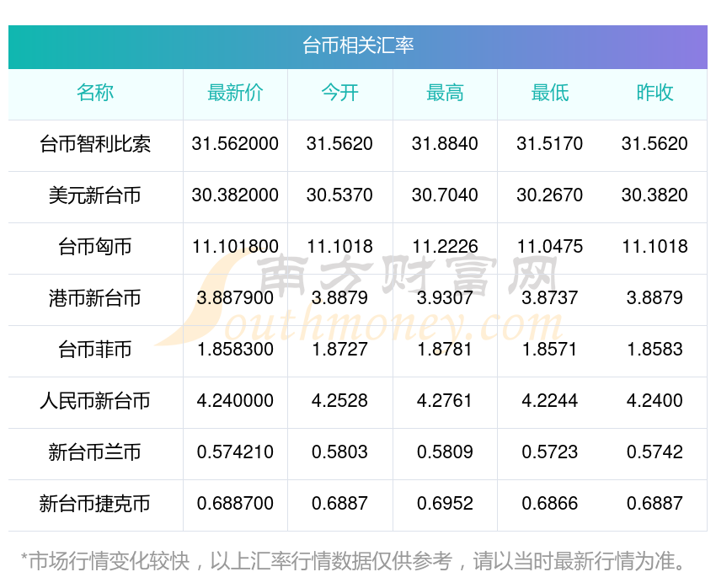This screenshot has width=716, height=588.
Task: Select the 台币菲币 row name
Action: pyautogui.click(x=95, y=350)
